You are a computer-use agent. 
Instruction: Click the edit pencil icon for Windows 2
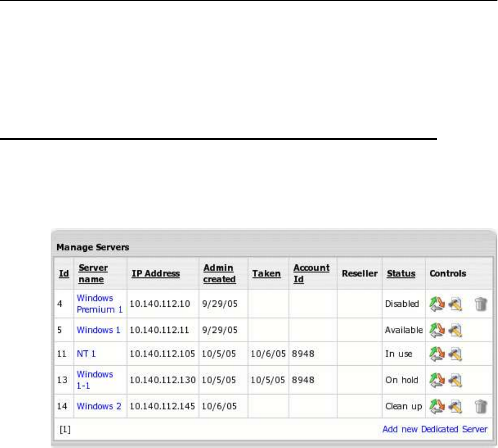pos(455,407)
